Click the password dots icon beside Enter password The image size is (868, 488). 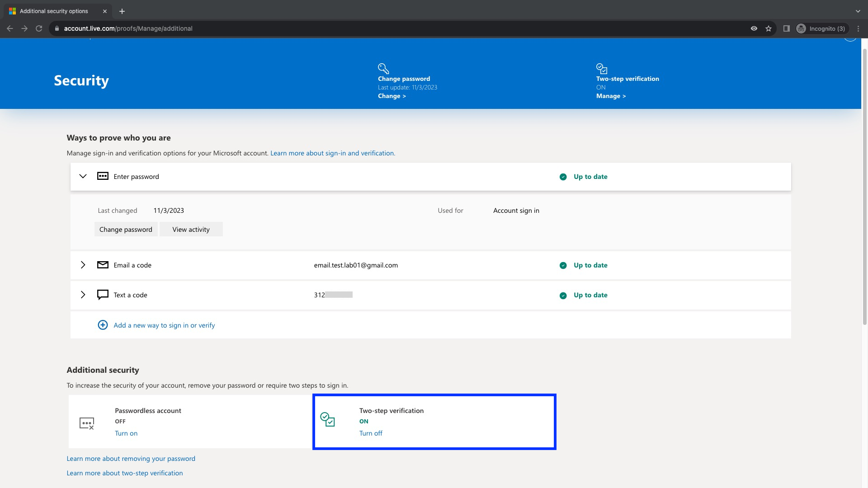[103, 176]
